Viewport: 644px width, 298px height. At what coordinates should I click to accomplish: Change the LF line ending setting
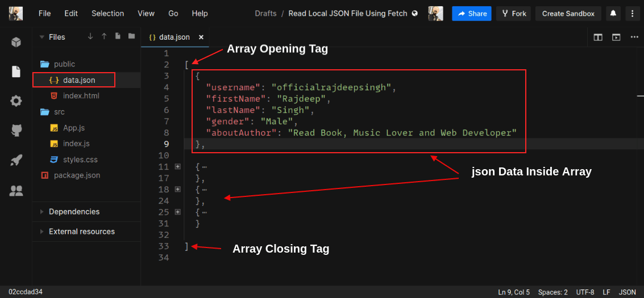pos(606,292)
